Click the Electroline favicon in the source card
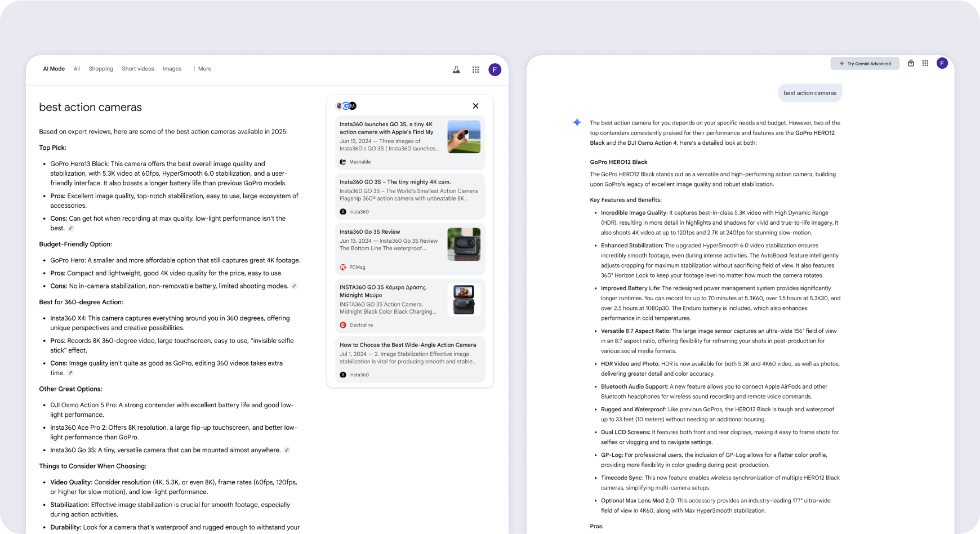The width and height of the screenshot is (980, 534). click(x=343, y=325)
